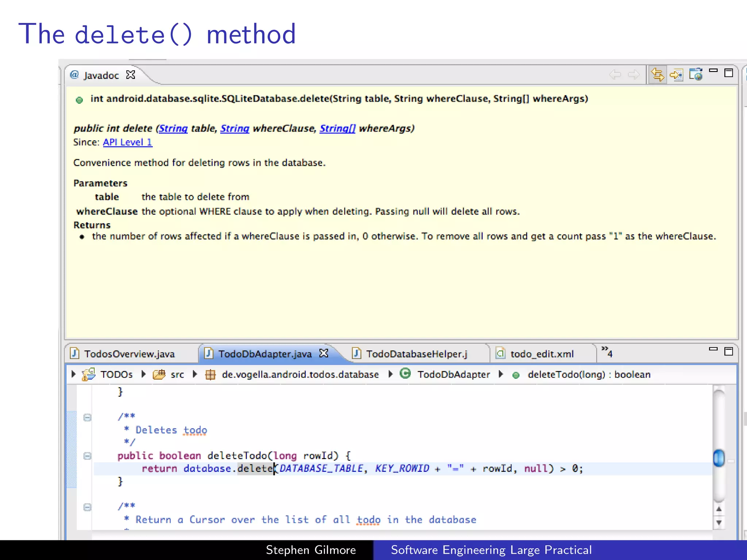The height and width of the screenshot is (560, 747).
Task: Show hidden editor tabs list (»4)
Action: [x=607, y=352]
